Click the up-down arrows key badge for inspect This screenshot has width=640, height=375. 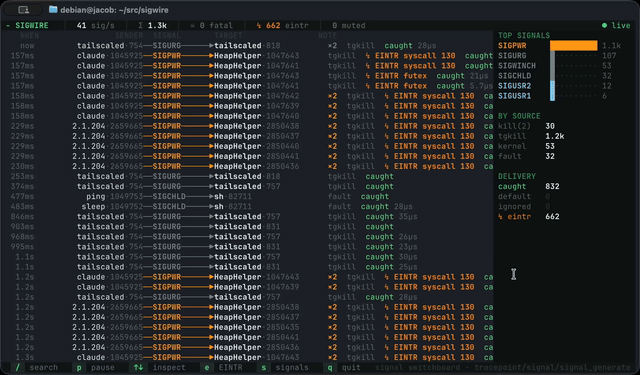138,367
